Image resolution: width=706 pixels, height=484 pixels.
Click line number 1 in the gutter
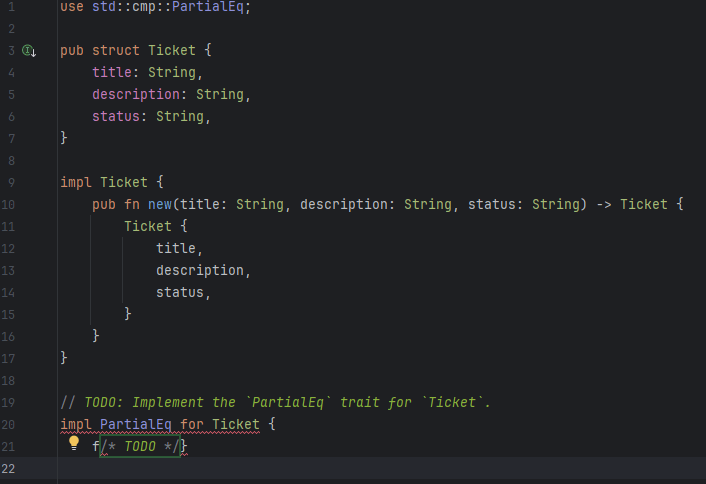pyautogui.click(x=10, y=6)
